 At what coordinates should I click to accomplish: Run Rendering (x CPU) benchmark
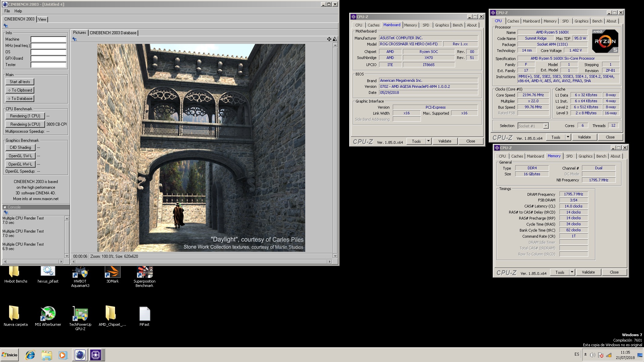pyautogui.click(x=25, y=124)
